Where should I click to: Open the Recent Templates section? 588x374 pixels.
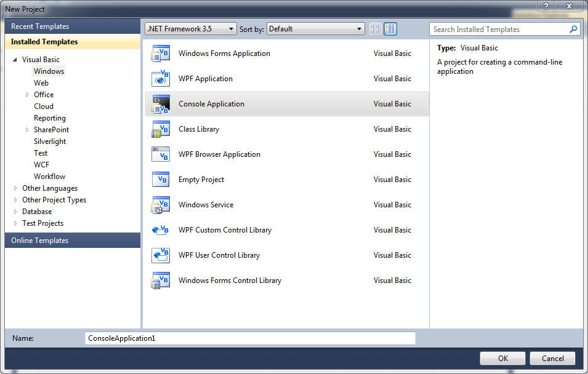(x=73, y=26)
